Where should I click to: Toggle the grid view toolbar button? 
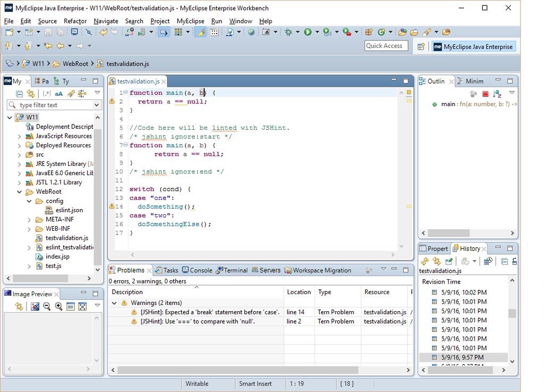214,32
